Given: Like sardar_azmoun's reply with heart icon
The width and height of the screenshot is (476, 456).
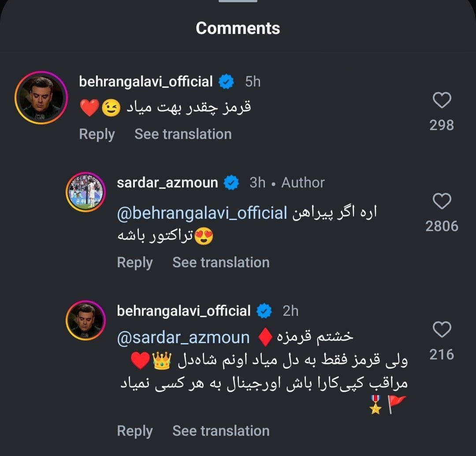Looking at the screenshot, I should point(442,202).
